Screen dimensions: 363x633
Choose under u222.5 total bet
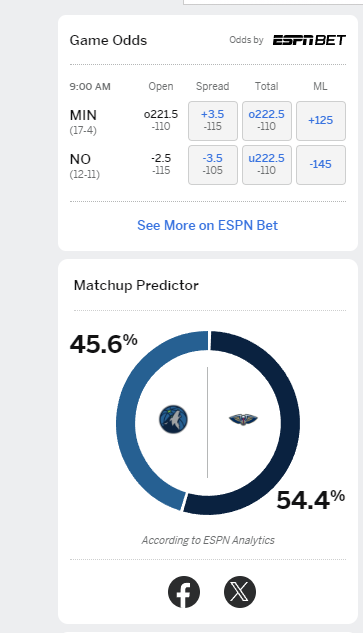pos(266,165)
